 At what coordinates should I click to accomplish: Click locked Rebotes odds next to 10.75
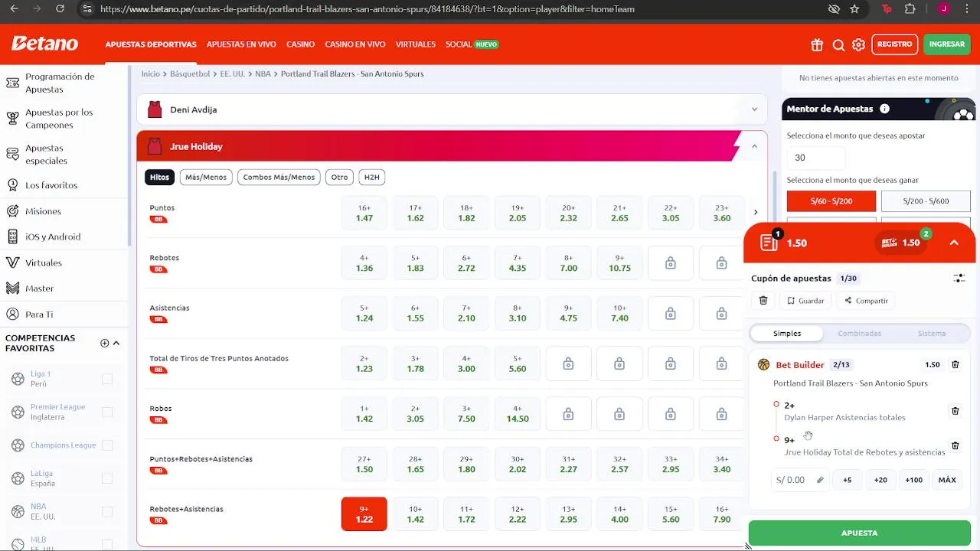[x=671, y=263]
